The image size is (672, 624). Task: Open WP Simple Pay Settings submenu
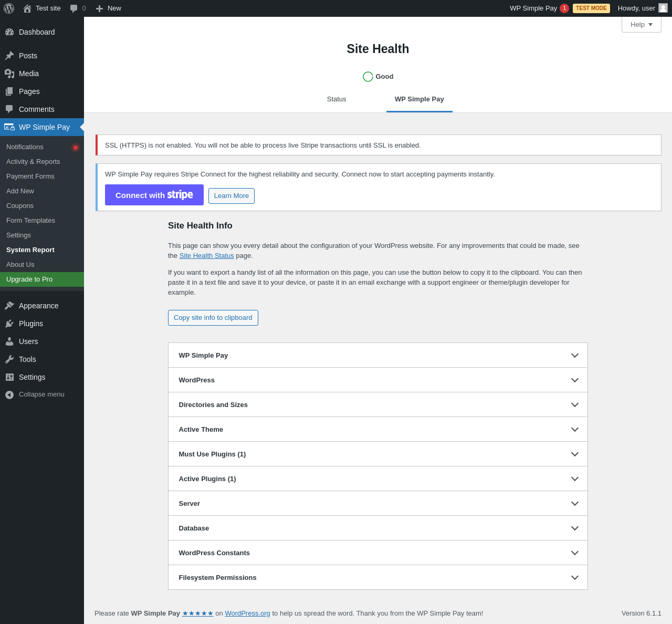click(42, 235)
